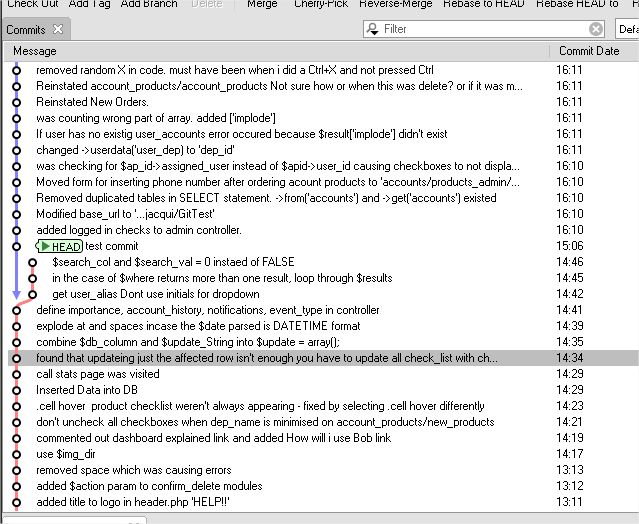Click the Add Branch toolbar button
This screenshot has height=524, width=639.
(149, 4)
